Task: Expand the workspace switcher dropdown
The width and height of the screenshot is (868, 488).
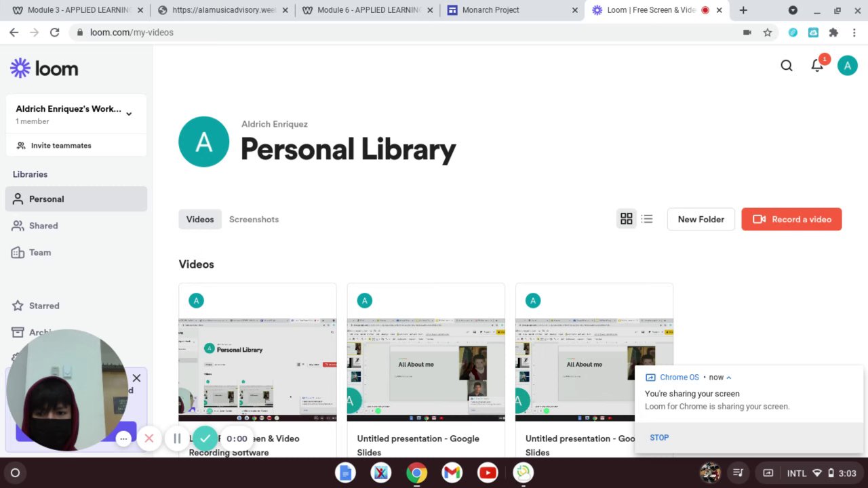Action: click(129, 114)
